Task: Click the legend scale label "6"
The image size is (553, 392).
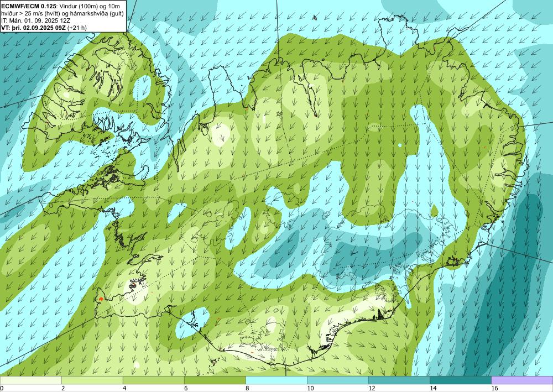Action: [186, 388]
